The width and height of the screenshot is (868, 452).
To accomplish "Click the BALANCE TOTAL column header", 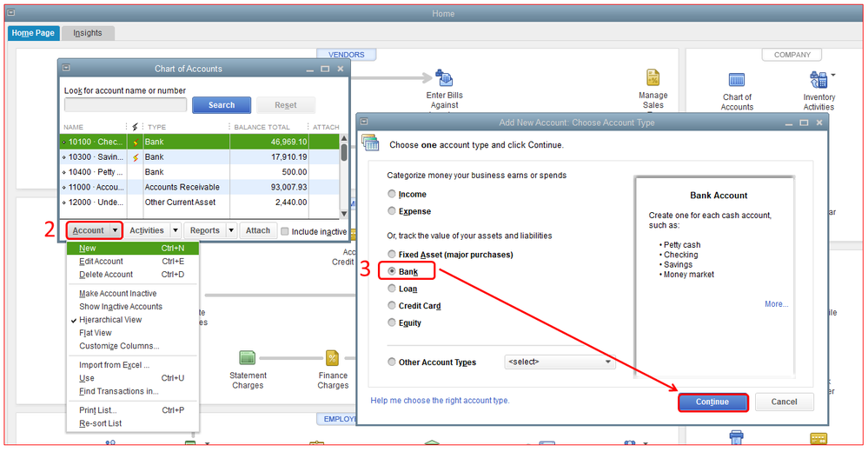I will pos(262,127).
